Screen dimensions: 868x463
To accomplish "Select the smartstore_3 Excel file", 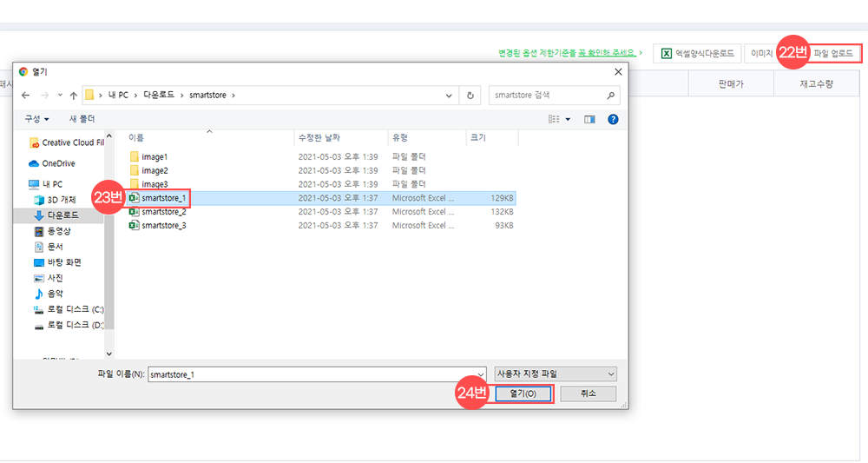I will tap(163, 226).
